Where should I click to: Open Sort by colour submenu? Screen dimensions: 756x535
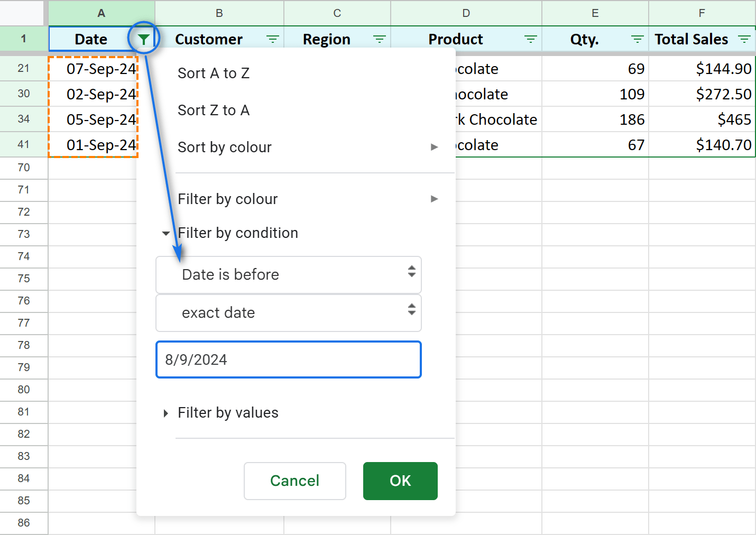pyautogui.click(x=308, y=147)
